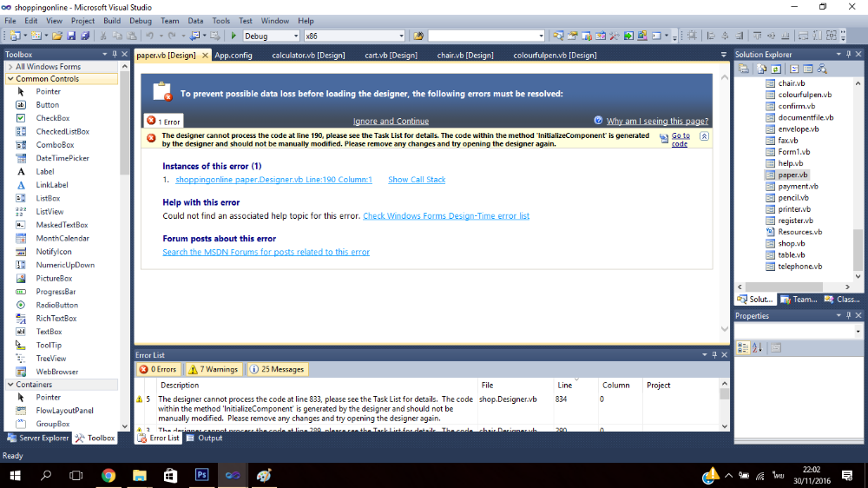Open the Debug configuration dropdown

271,36
